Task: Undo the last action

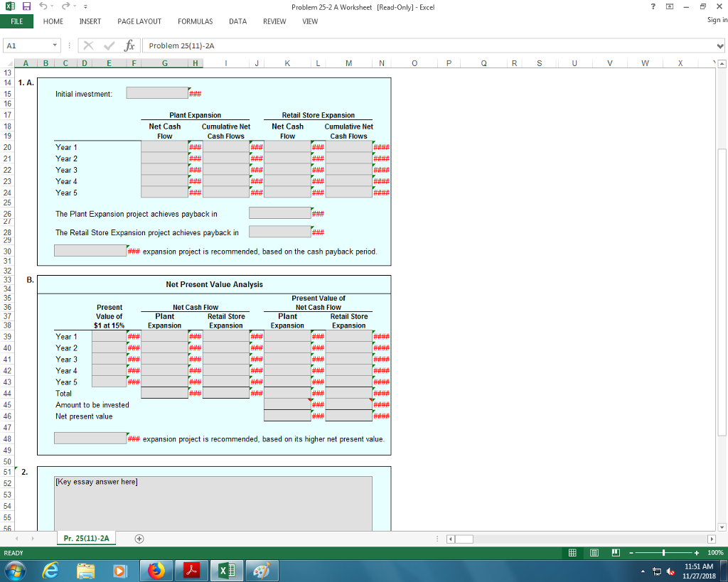Action: coord(43,6)
